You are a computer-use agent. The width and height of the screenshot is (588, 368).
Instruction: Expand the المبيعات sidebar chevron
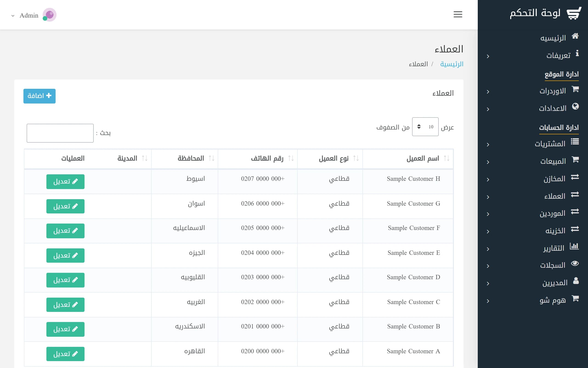click(488, 162)
